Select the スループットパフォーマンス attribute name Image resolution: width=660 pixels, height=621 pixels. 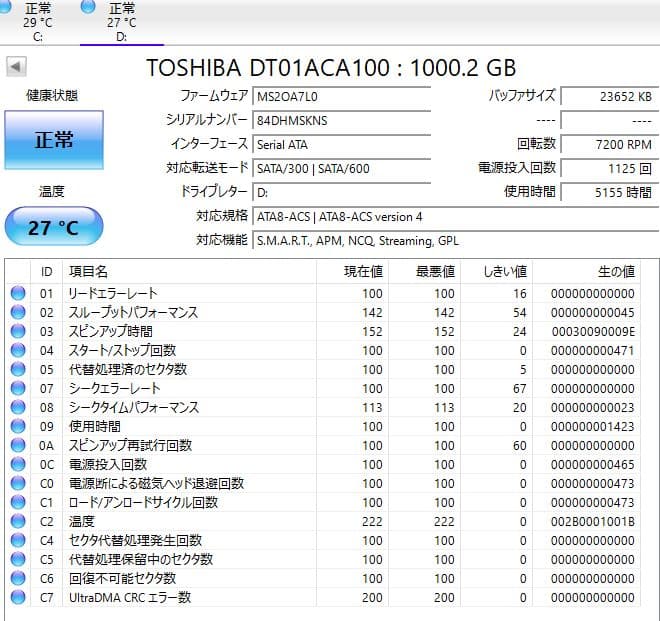pos(133,312)
